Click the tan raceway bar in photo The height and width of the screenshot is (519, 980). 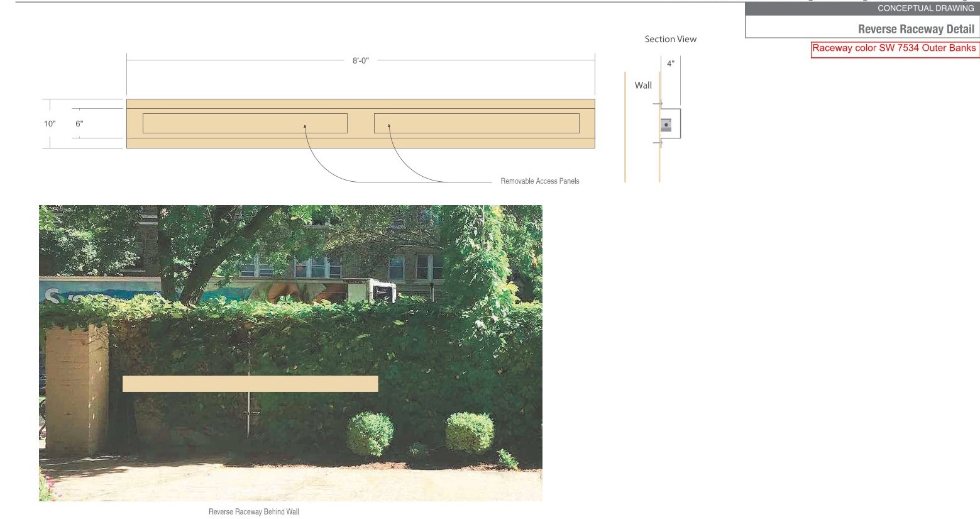click(250, 384)
